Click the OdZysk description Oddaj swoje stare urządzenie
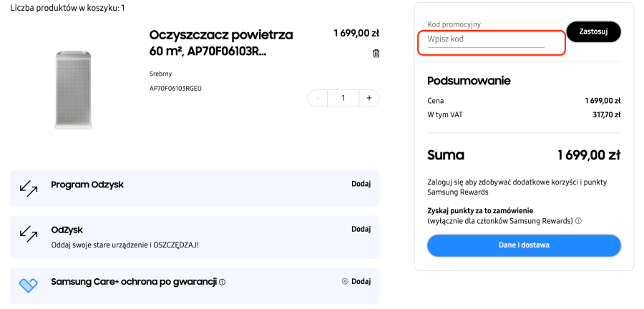The image size is (644, 309). 125,245
